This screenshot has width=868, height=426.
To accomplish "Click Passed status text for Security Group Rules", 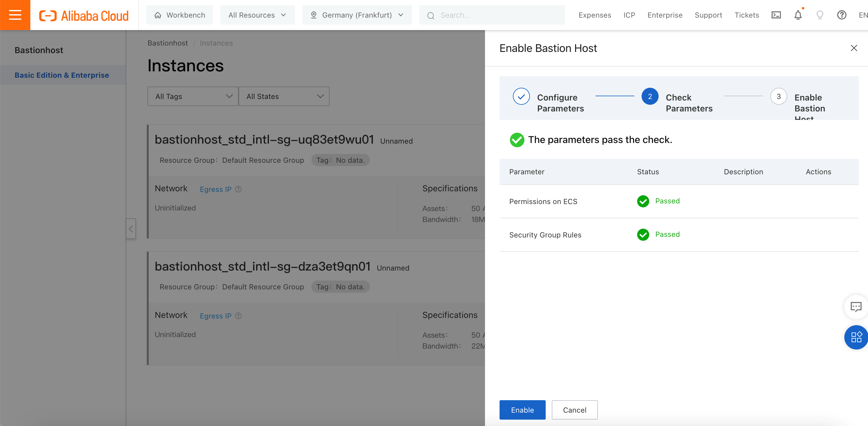I will click(x=667, y=234).
